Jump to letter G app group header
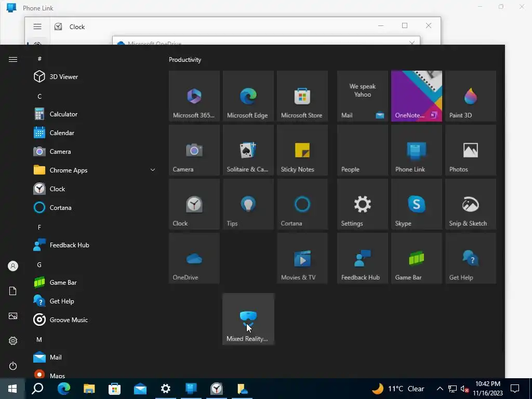Screen dimensions: 532x399 pyautogui.click(x=39, y=264)
